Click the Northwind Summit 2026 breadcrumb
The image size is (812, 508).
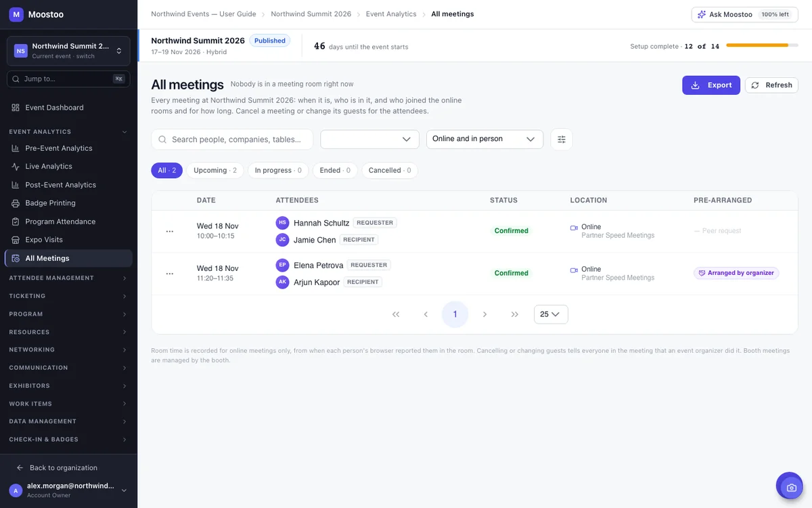(311, 14)
